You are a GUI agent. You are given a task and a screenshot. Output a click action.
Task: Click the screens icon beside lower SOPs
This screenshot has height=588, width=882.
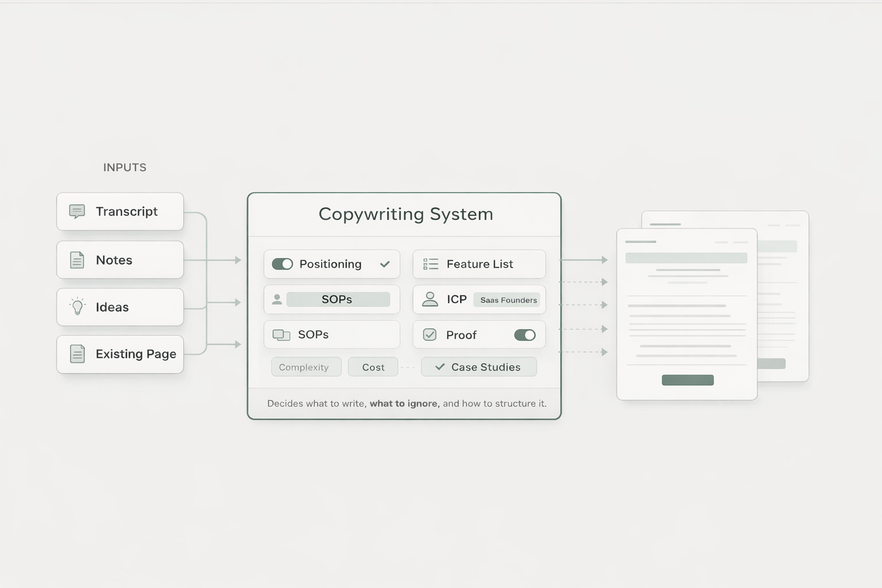click(281, 335)
